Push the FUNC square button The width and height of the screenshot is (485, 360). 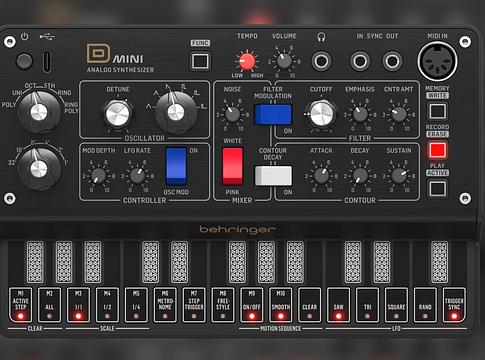[200, 61]
